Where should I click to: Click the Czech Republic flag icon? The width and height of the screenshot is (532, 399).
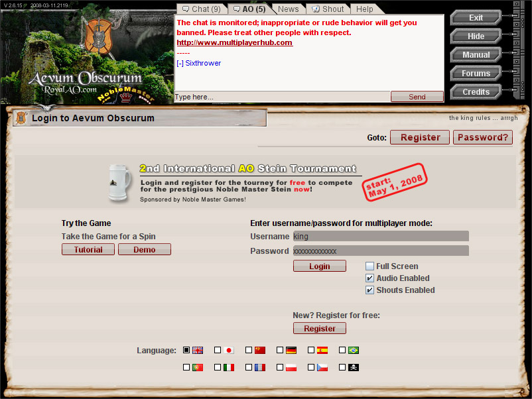point(322,367)
